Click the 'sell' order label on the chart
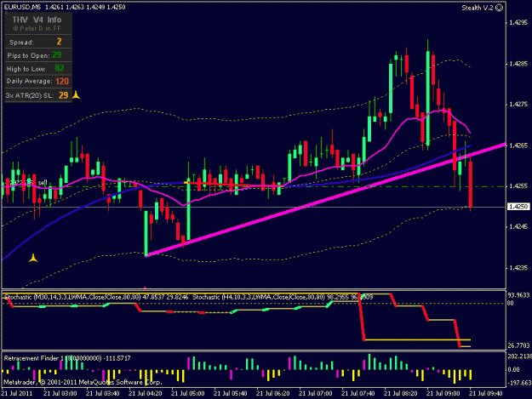This screenshot has width=532, height=399. click(43, 183)
